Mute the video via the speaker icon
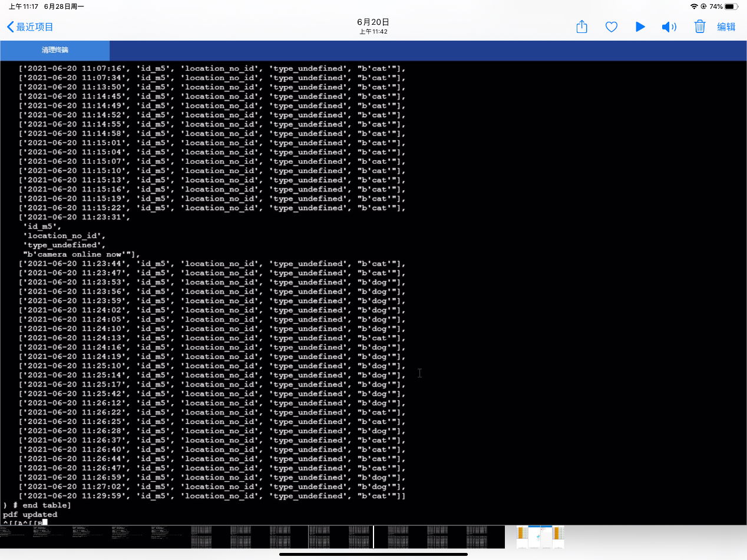Viewport: 747px width, 560px height. (669, 26)
